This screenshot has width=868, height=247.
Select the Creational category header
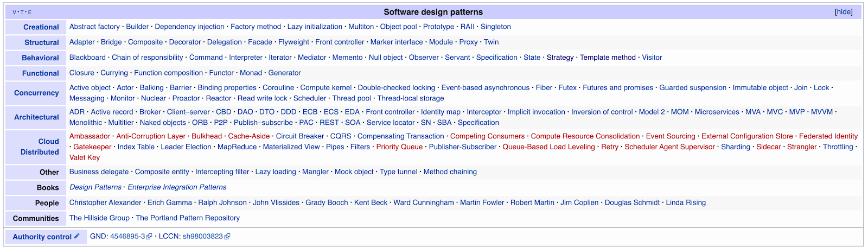41,27
